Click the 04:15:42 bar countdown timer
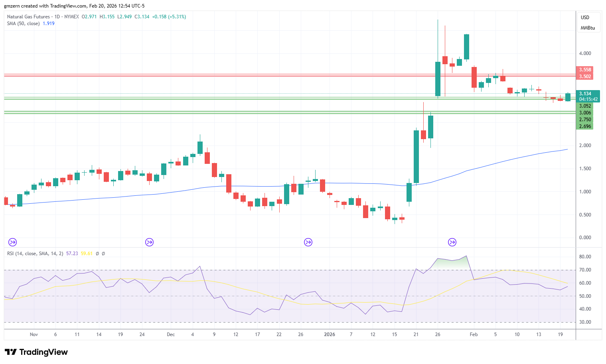This screenshot has height=364, width=606. tap(588, 99)
